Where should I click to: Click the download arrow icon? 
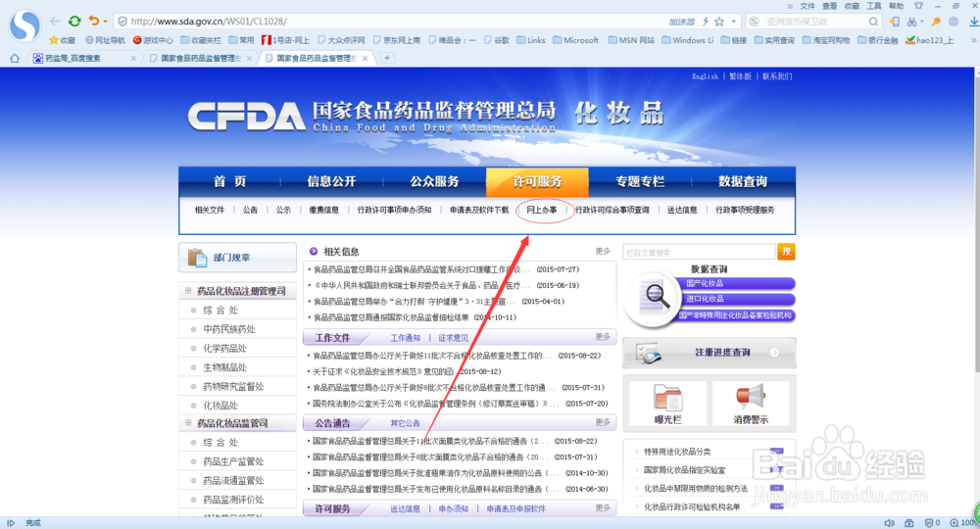tap(974, 22)
